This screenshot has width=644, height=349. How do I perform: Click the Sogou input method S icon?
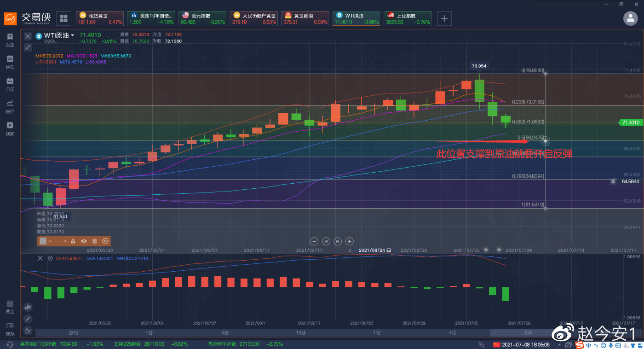pyautogui.click(x=579, y=344)
